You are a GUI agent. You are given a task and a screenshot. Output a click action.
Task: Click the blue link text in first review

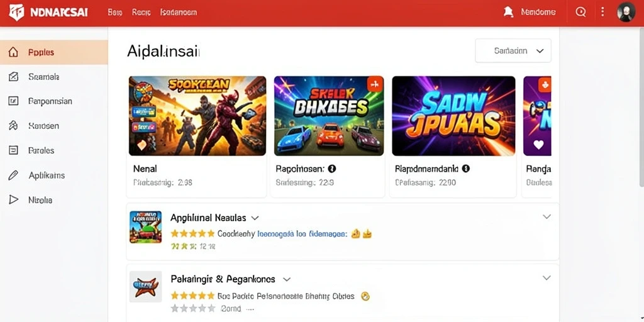[302, 234]
